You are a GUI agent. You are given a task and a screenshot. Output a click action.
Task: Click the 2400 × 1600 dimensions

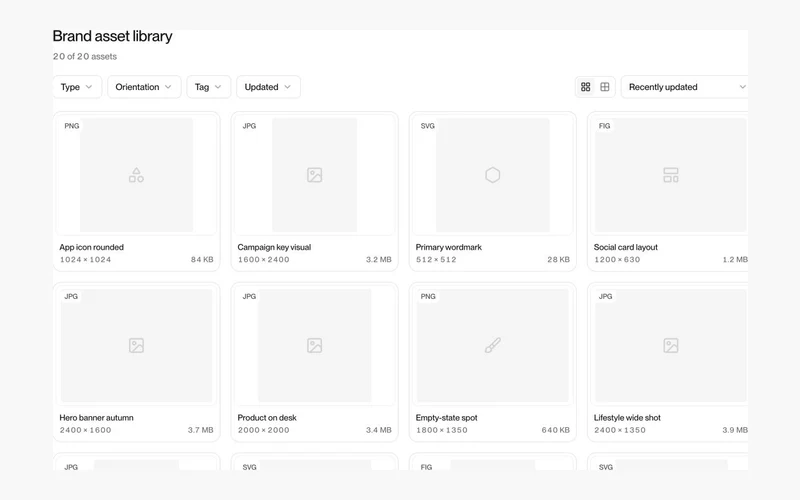pyautogui.click(x=85, y=430)
